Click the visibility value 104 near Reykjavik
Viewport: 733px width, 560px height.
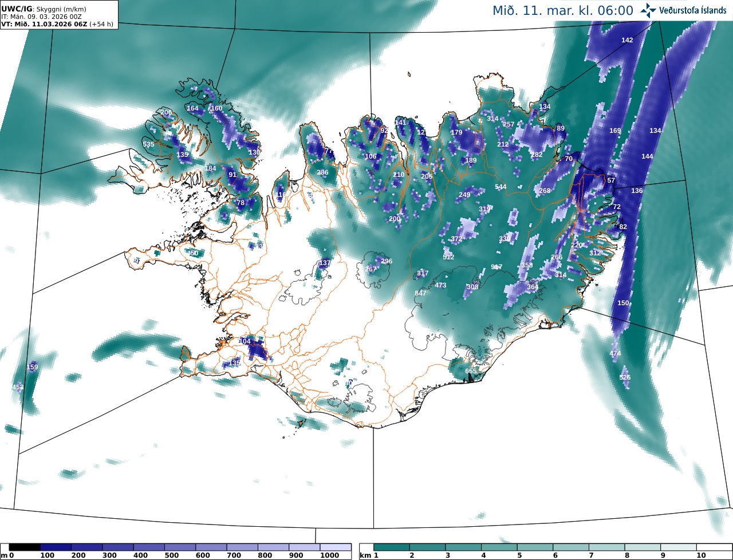(245, 341)
